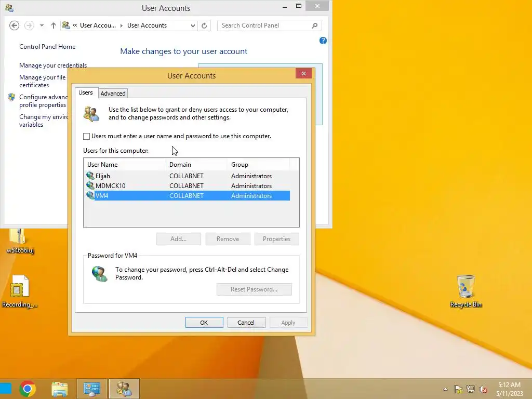Click the user icon beside Password for VM4
532x399 pixels.
(x=100, y=273)
